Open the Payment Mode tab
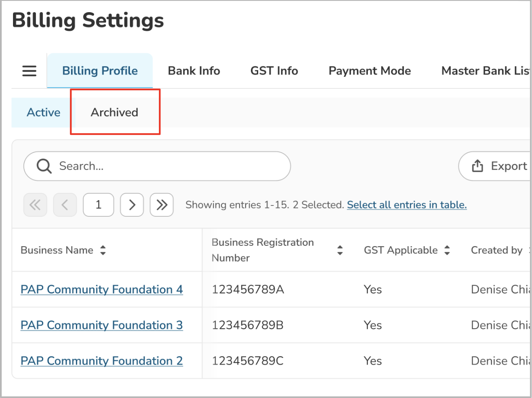532x398 pixels. pyautogui.click(x=370, y=71)
